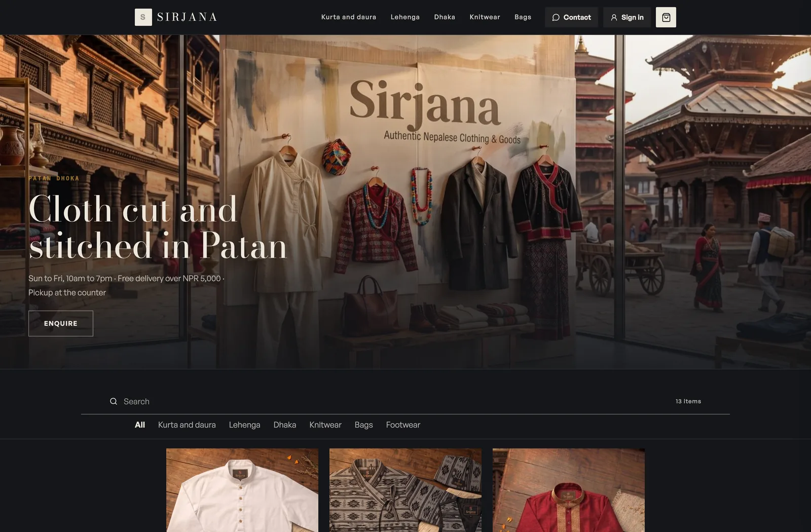Click the 'PATAN DHOKA' label
Image resolution: width=811 pixels, height=532 pixels.
click(x=54, y=178)
